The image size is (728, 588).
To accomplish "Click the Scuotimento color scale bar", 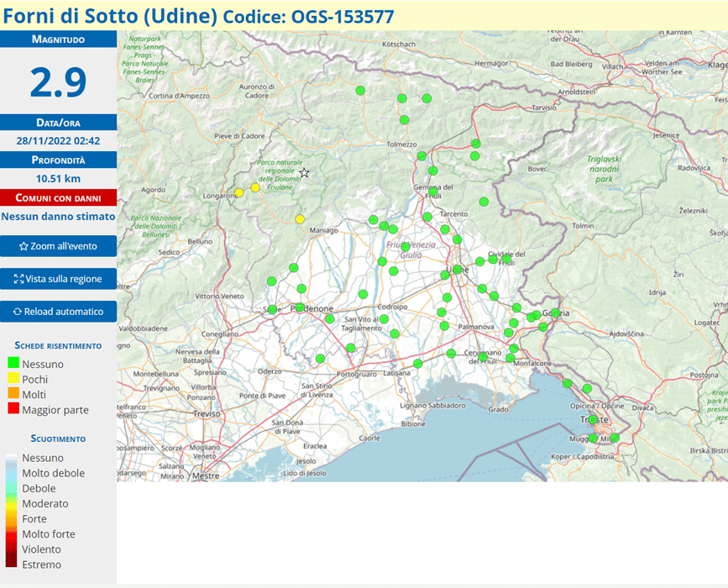I will (10, 512).
